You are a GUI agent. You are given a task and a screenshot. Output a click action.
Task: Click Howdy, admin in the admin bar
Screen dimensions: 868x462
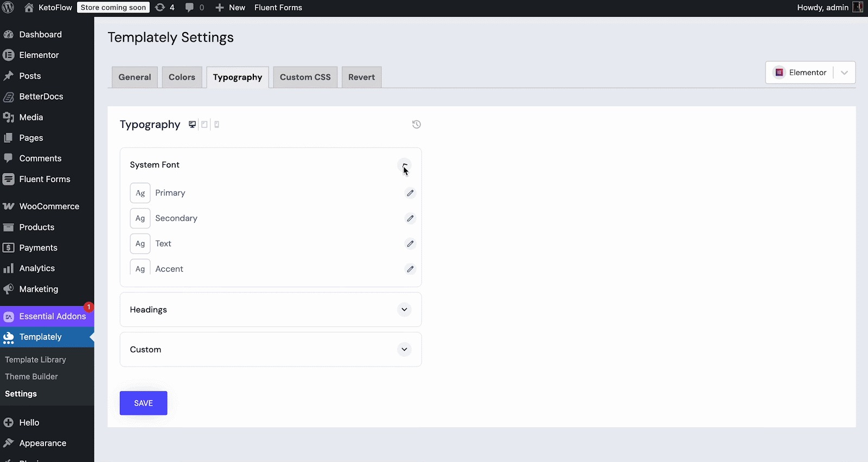[822, 8]
